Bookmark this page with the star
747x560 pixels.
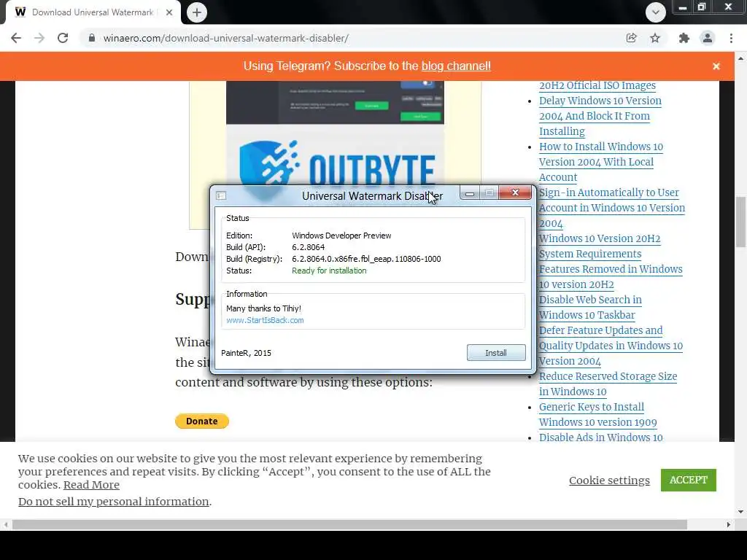pos(655,38)
